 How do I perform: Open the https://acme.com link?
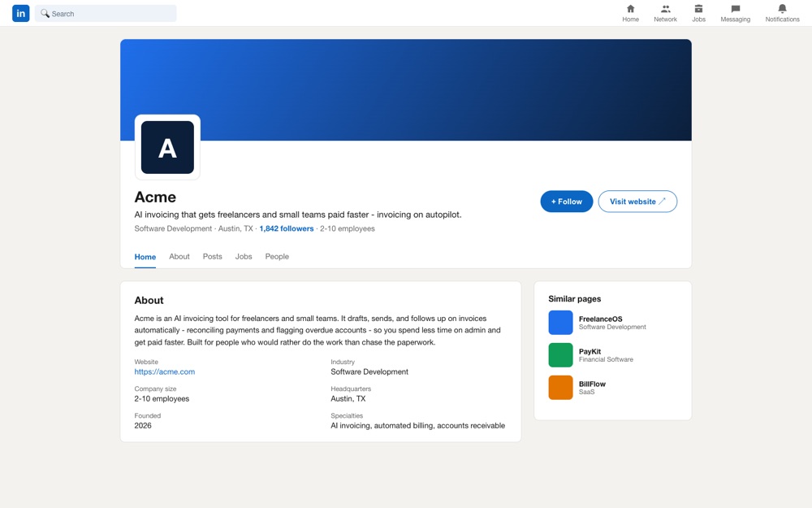click(165, 371)
